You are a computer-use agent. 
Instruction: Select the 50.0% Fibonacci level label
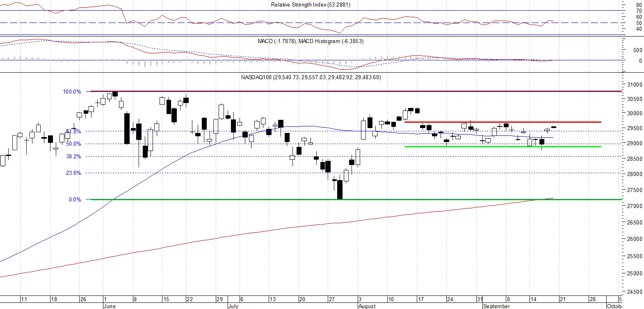coord(73,144)
